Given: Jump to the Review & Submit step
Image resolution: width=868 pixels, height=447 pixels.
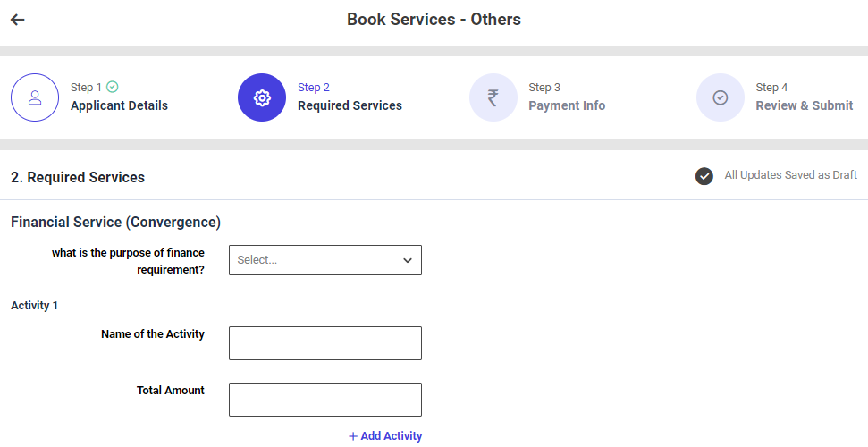Looking at the screenshot, I should click(804, 105).
